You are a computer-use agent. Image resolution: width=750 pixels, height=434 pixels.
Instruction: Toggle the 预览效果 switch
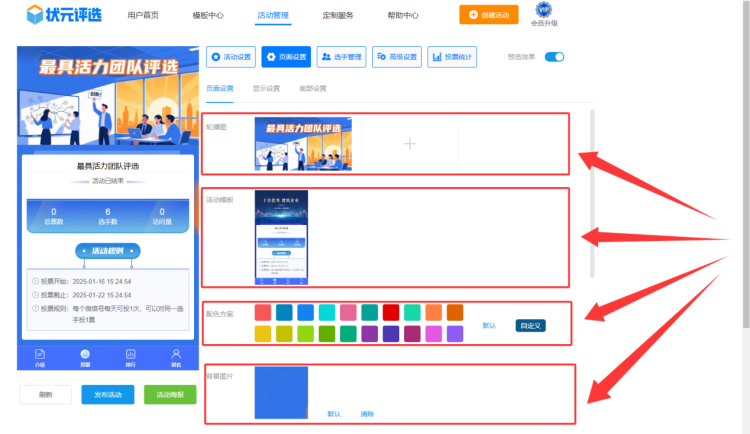(x=554, y=57)
